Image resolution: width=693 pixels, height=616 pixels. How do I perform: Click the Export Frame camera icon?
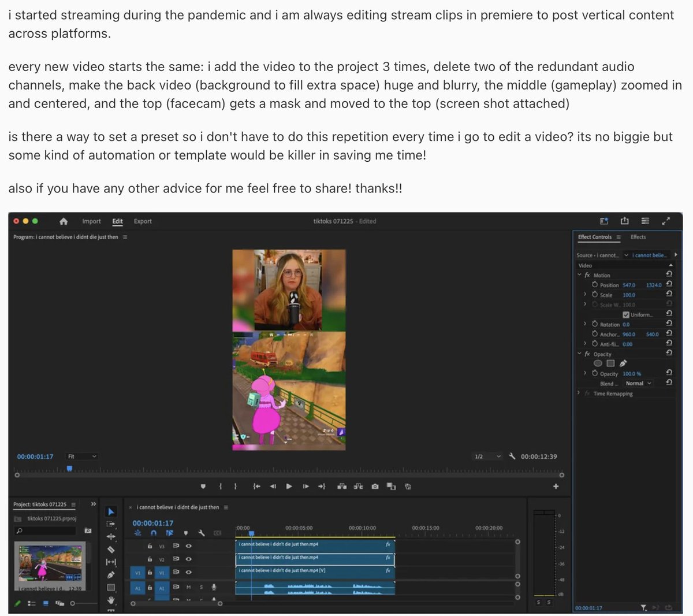[x=375, y=486]
